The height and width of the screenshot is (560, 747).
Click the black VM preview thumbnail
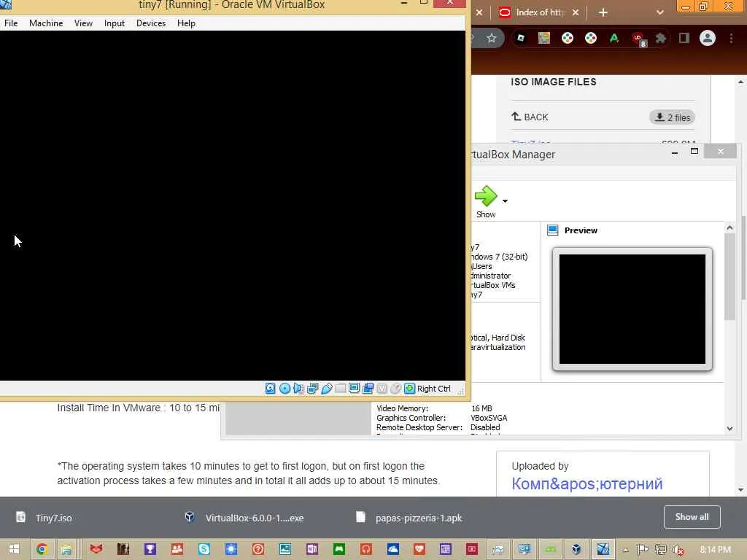(x=632, y=308)
